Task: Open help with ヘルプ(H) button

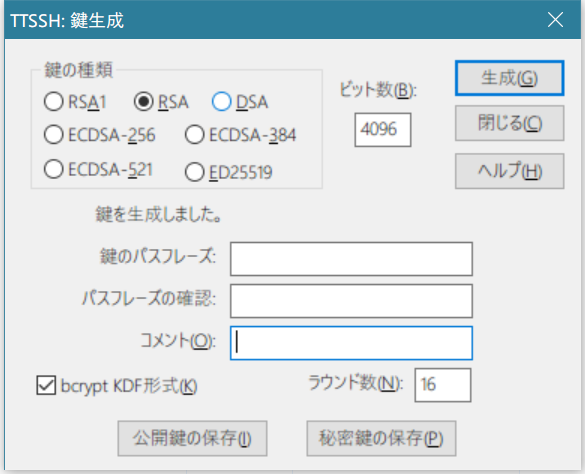Action: click(509, 171)
